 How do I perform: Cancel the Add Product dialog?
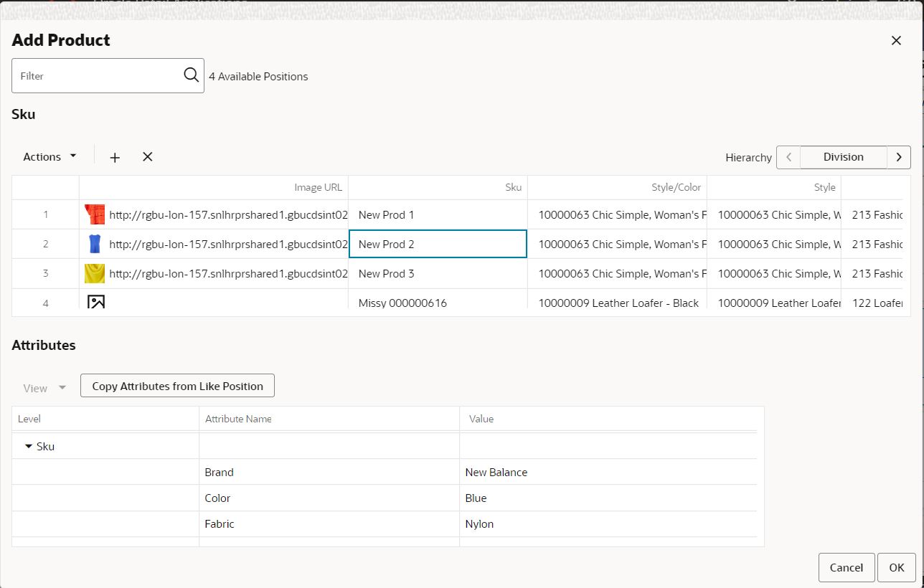click(846, 567)
